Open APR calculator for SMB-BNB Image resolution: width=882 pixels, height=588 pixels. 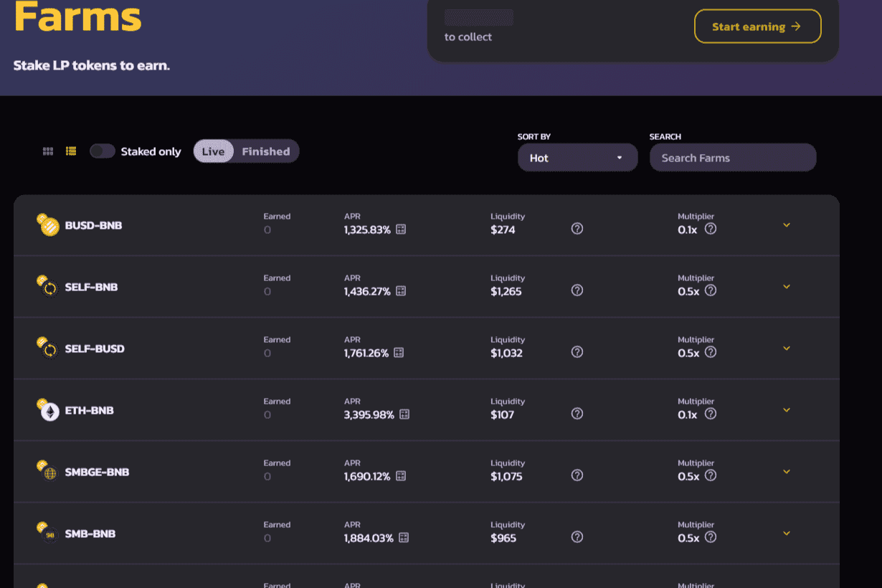pos(404,538)
